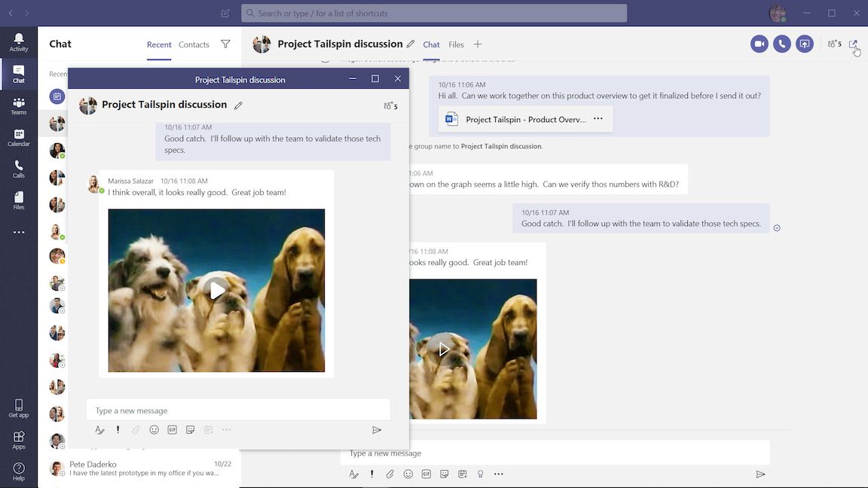Mark the message as important
Image resolution: width=868 pixels, height=488 pixels.
click(x=371, y=474)
